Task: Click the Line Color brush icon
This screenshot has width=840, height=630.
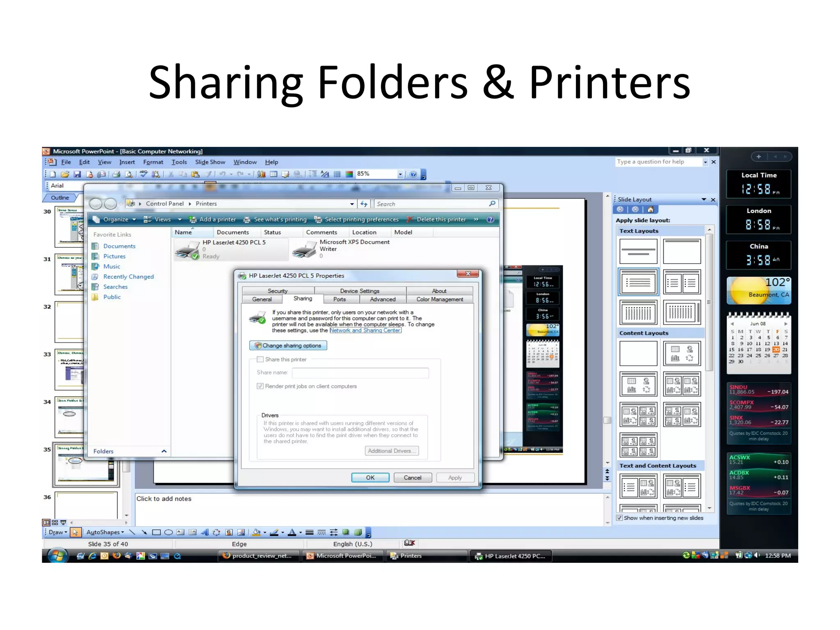Action: click(274, 532)
